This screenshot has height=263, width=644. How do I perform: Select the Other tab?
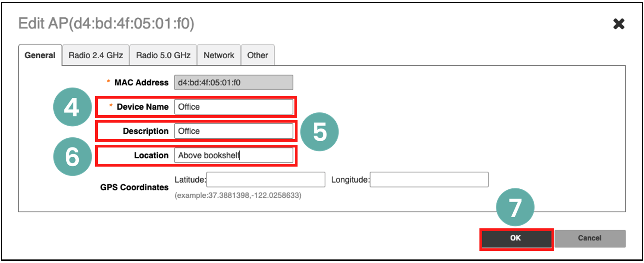tap(258, 56)
